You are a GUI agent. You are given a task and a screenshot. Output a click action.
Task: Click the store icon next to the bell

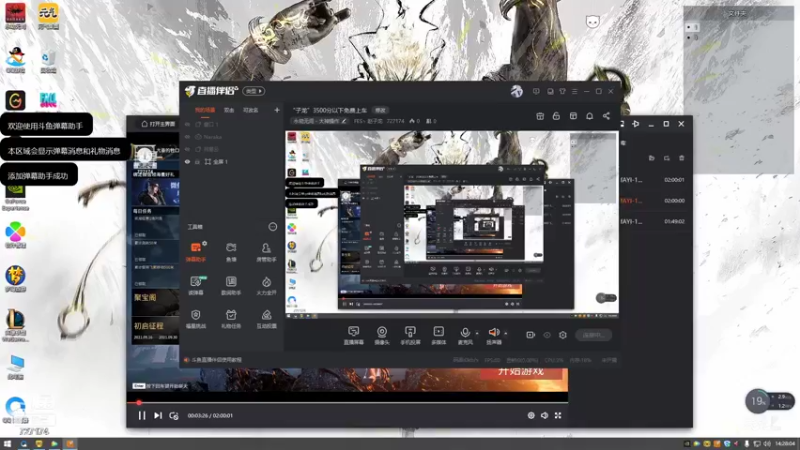[573, 116]
